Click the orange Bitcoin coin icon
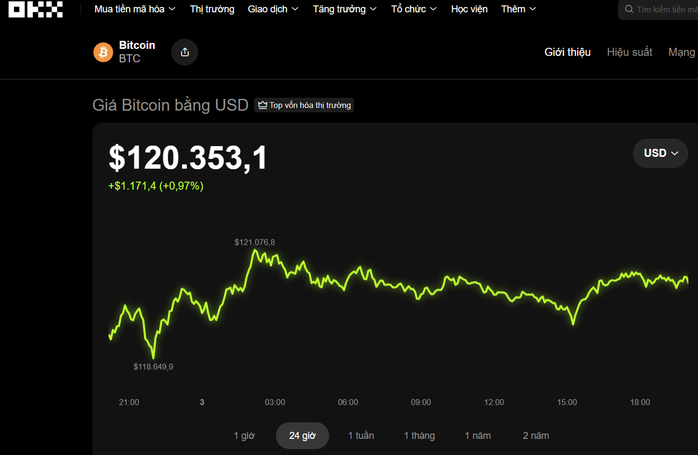Screen dimensions: 698x455 click(x=103, y=52)
